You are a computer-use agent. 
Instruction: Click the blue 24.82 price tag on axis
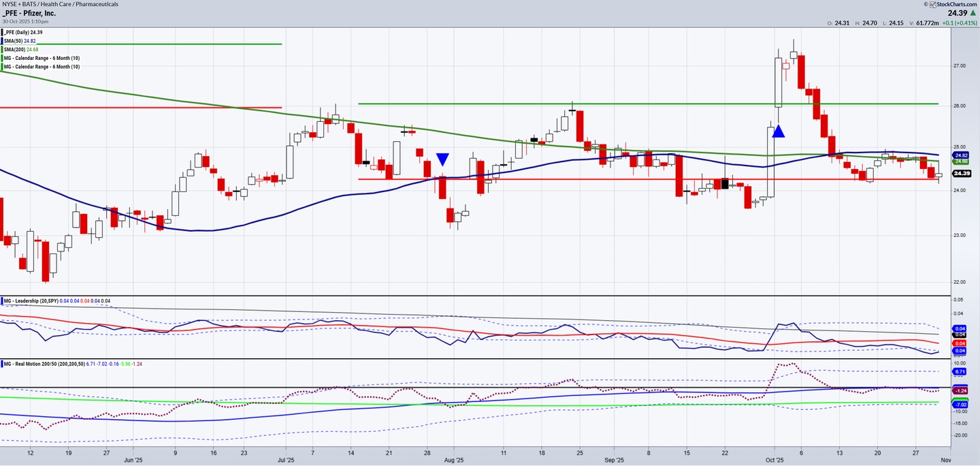pyautogui.click(x=960, y=155)
